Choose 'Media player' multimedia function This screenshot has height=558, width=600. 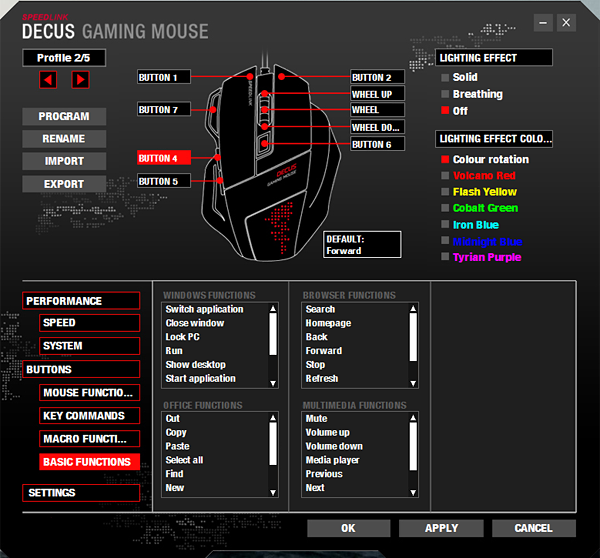[x=333, y=460]
